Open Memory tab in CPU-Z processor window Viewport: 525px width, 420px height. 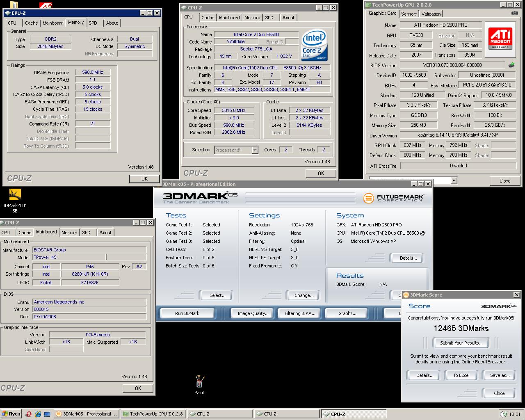point(252,18)
